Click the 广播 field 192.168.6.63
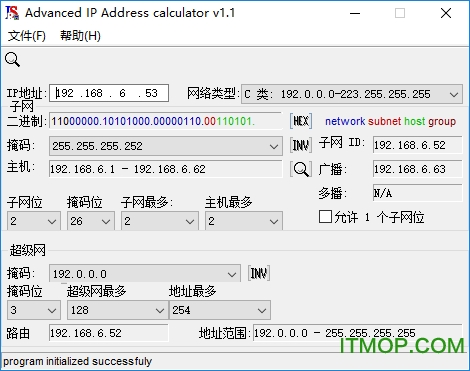The image size is (470, 371). (417, 169)
